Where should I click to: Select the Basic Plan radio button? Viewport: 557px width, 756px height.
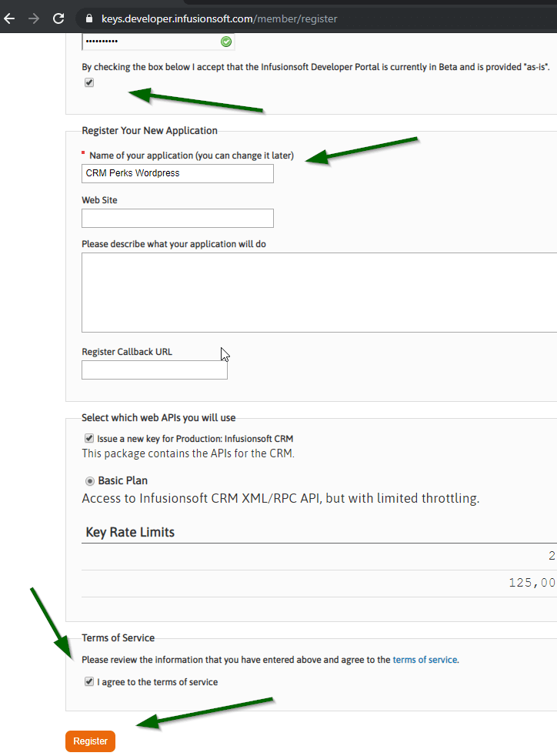tap(89, 481)
